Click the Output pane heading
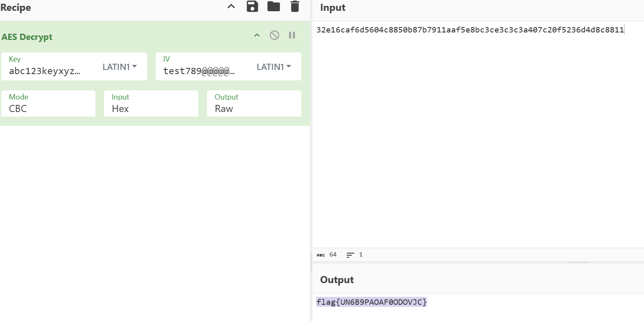The image size is (644, 321). tap(337, 280)
